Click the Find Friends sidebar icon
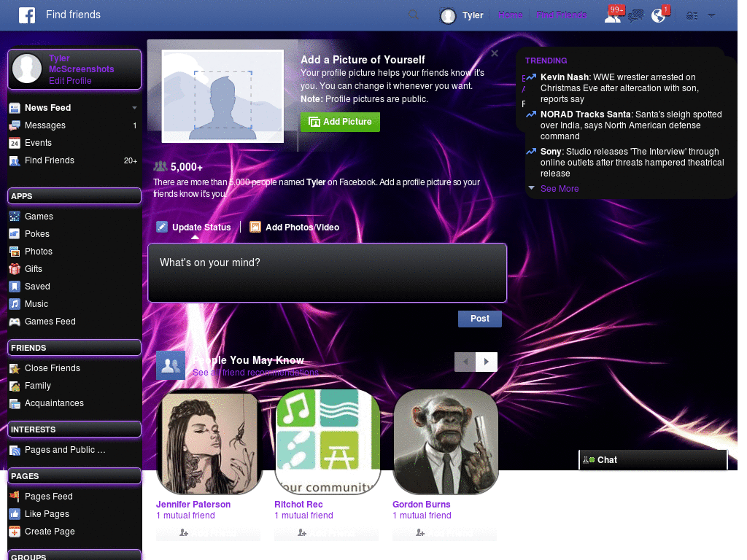The width and height of the screenshot is (747, 560). point(15,160)
